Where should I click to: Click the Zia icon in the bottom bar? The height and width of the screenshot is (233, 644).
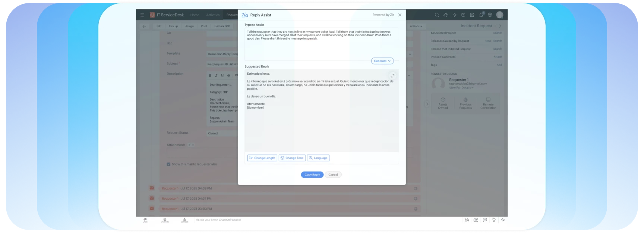point(467,220)
